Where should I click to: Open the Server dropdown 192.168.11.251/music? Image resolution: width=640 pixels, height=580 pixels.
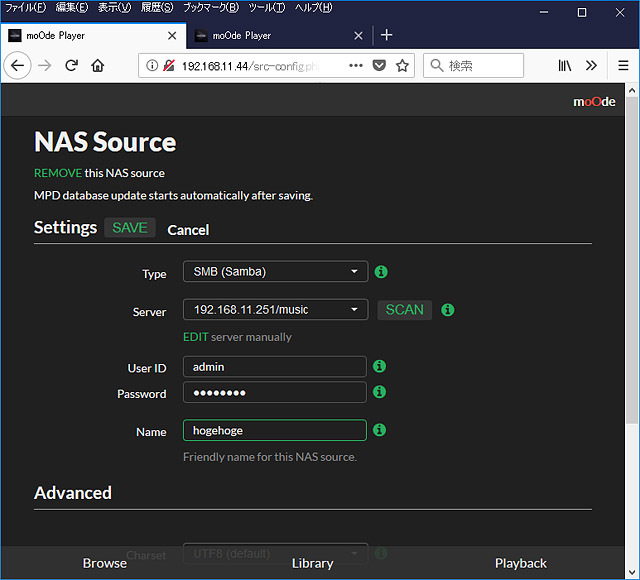click(276, 309)
